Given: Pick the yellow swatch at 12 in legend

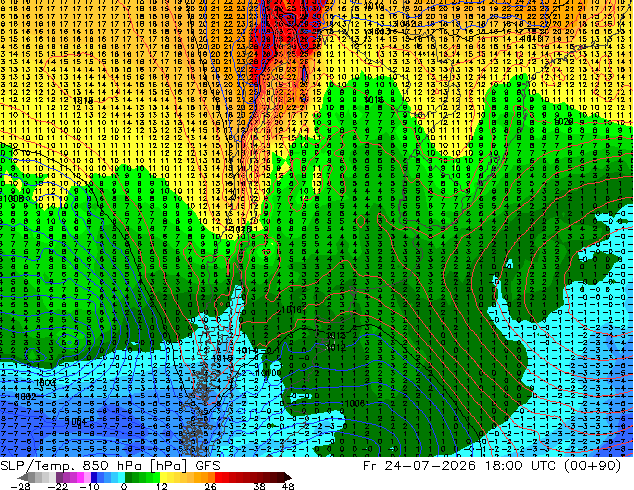Looking at the screenshot, I should (163, 477).
